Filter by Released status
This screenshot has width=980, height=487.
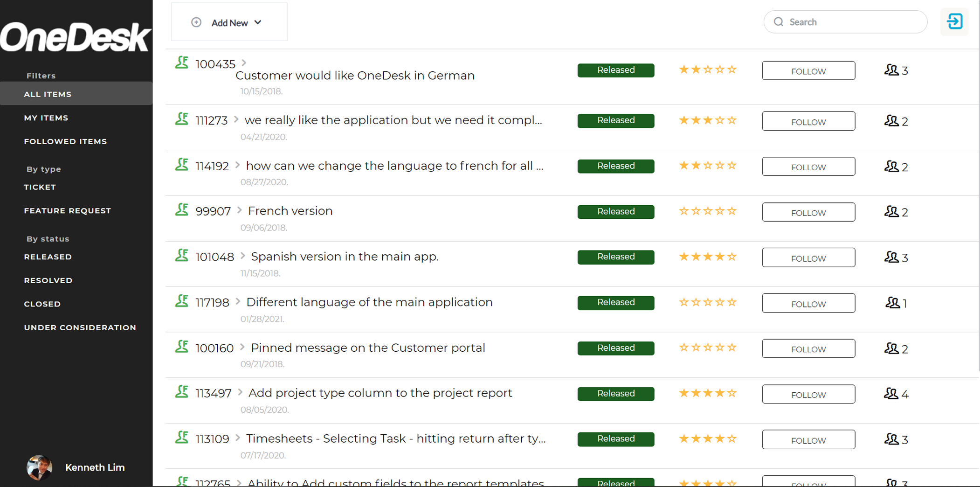tap(48, 257)
